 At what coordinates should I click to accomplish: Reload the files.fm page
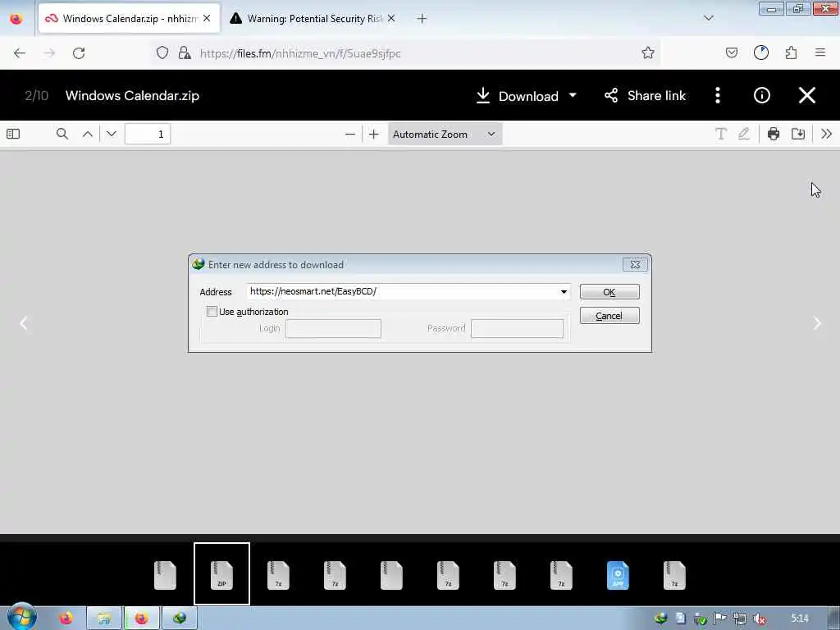tap(79, 53)
